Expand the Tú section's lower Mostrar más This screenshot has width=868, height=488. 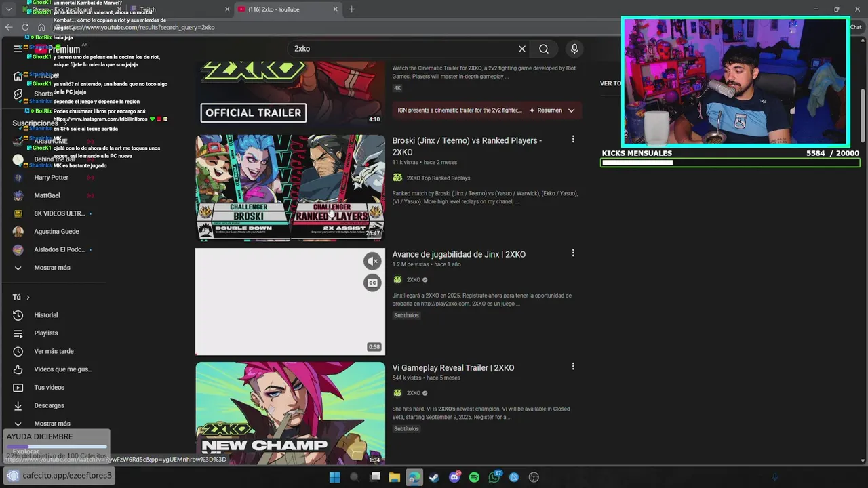[x=53, y=423]
